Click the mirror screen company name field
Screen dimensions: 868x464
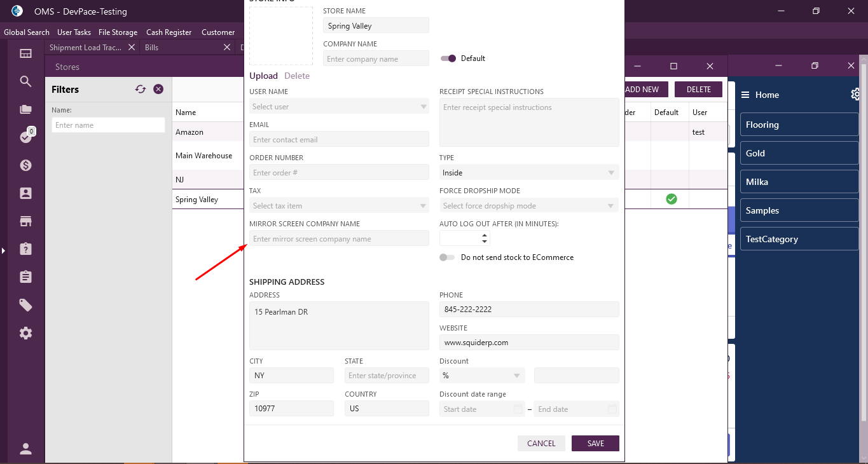(x=339, y=239)
